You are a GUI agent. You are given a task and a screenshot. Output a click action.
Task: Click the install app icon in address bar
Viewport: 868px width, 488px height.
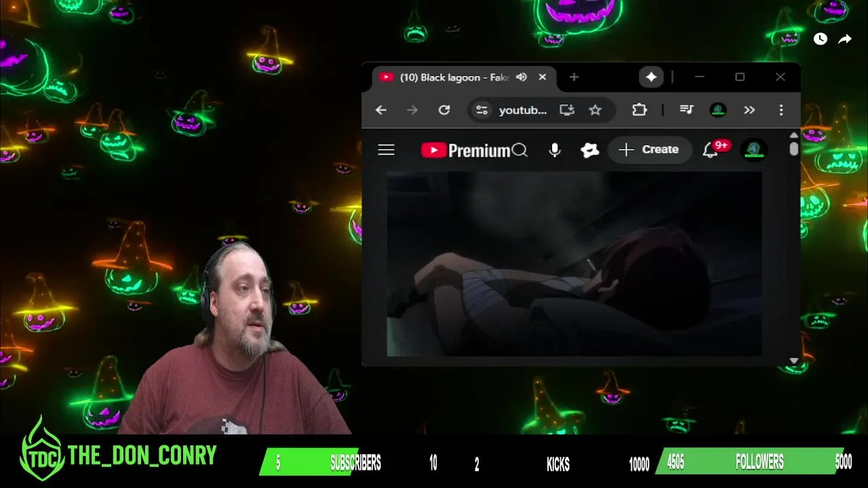coord(567,110)
